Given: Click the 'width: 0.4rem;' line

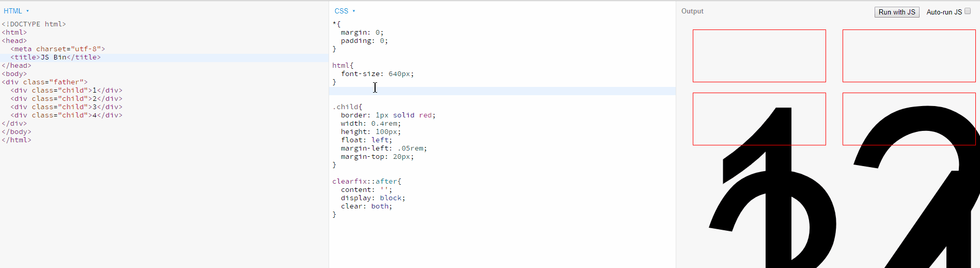Looking at the screenshot, I should coord(371,123).
